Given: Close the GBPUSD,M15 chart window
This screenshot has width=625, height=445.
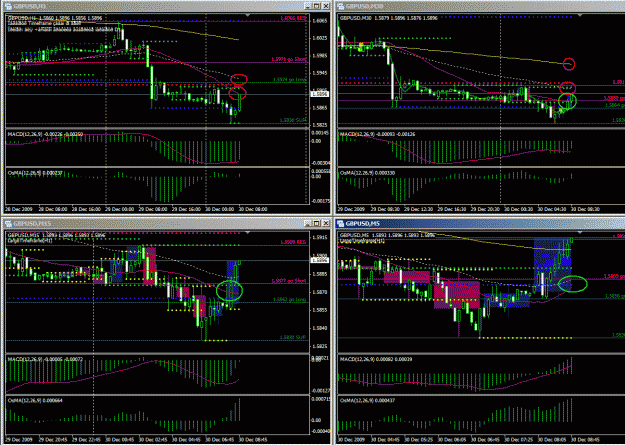Looking at the screenshot, I should [326, 223].
